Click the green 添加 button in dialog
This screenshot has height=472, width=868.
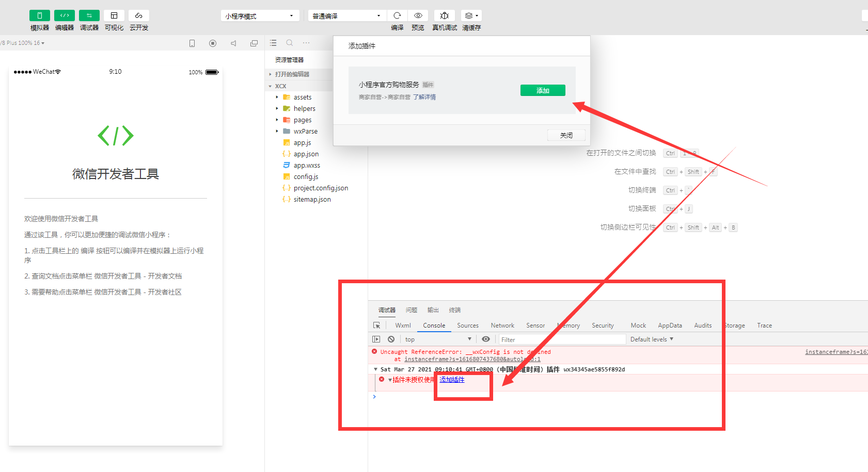pyautogui.click(x=543, y=90)
